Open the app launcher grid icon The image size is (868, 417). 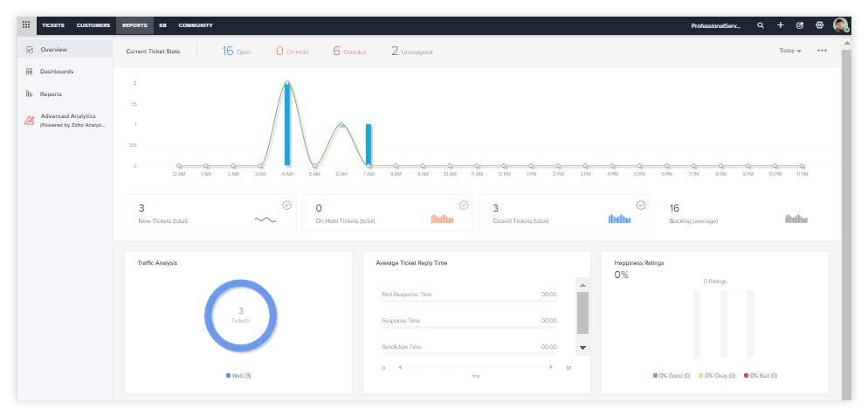coord(26,25)
